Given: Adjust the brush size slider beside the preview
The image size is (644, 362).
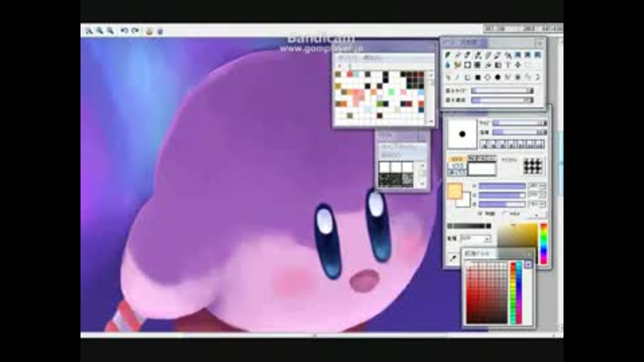Looking at the screenshot, I should click(519, 123).
